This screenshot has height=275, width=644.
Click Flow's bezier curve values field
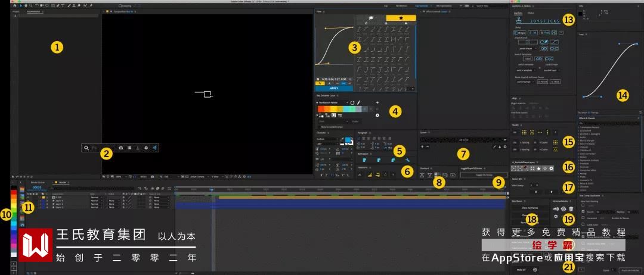[x=334, y=79]
